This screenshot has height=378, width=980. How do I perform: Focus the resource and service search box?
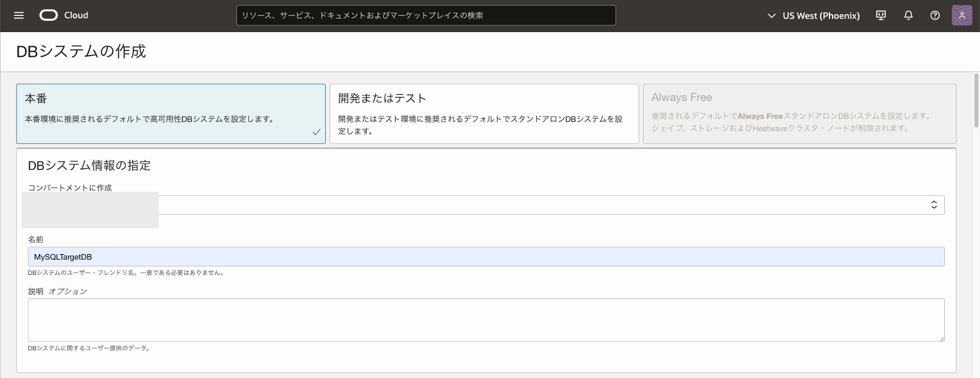(426, 15)
